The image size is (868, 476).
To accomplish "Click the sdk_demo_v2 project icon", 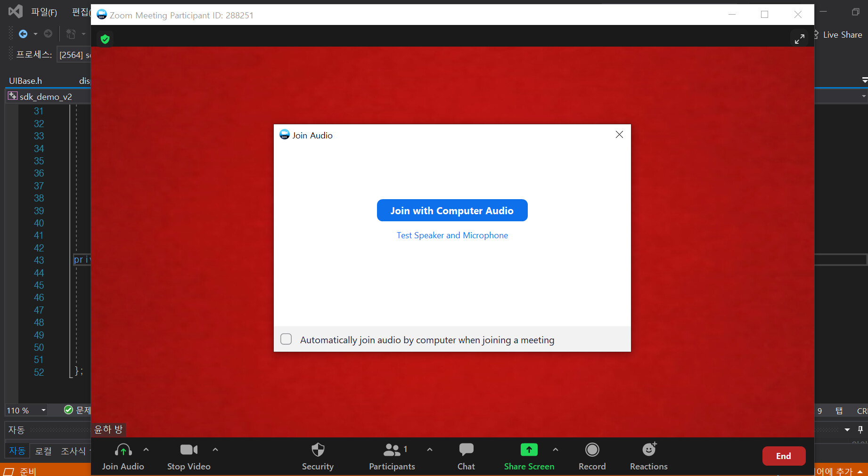I will click(x=13, y=96).
